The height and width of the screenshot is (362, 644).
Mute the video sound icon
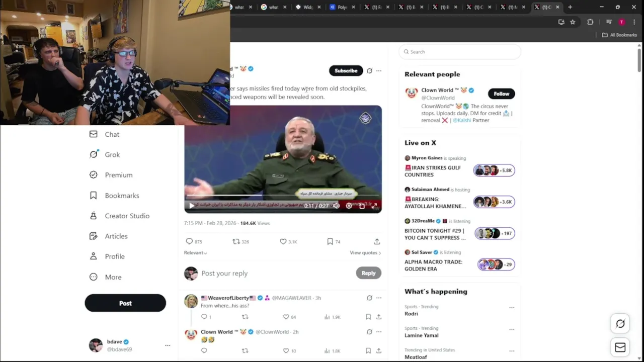(336, 206)
